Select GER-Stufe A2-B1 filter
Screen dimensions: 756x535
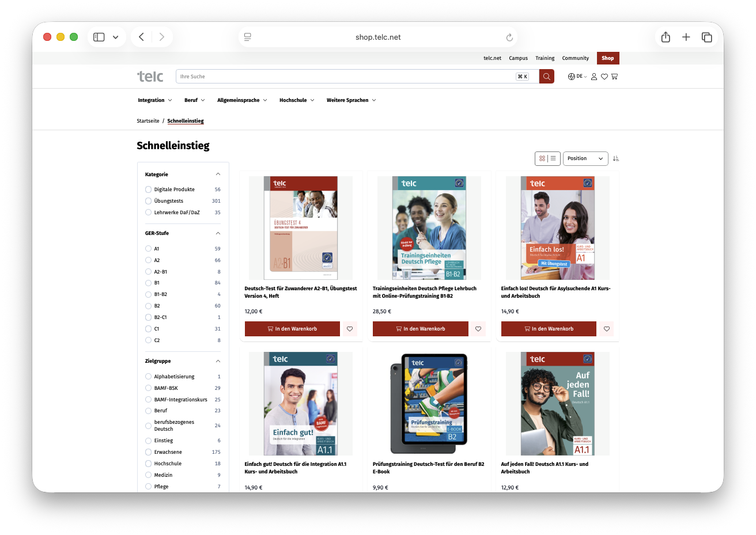149,272
